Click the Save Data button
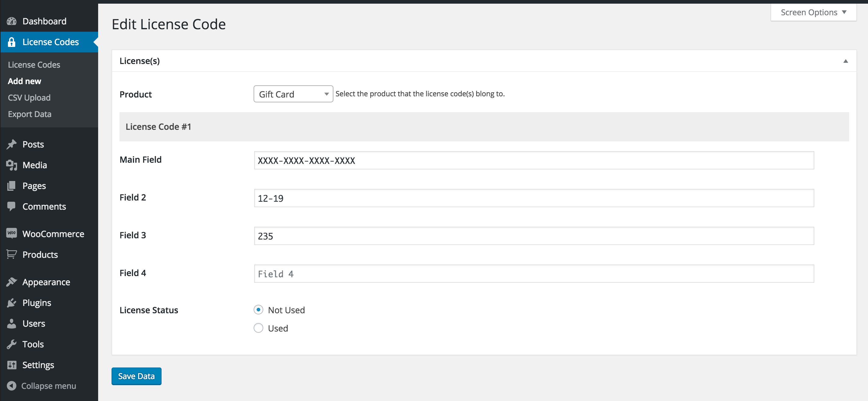 [x=136, y=376]
